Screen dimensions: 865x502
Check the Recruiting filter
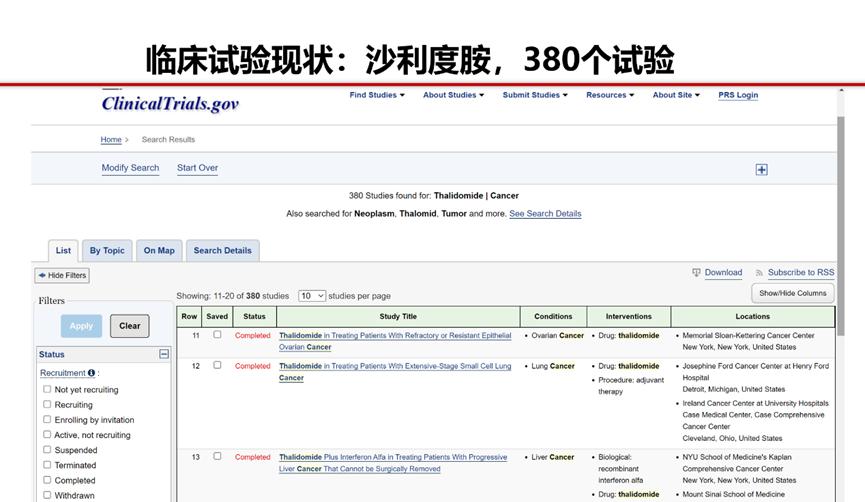47,404
